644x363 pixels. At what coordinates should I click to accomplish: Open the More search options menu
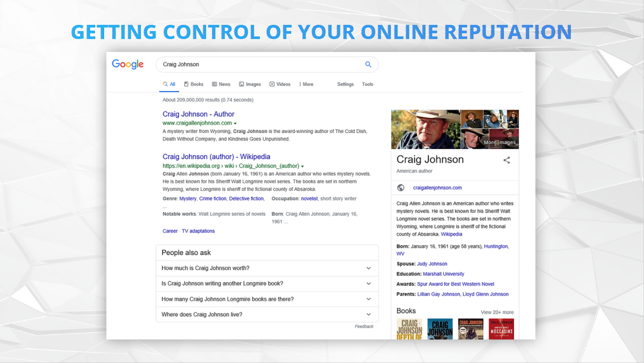pyautogui.click(x=306, y=84)
